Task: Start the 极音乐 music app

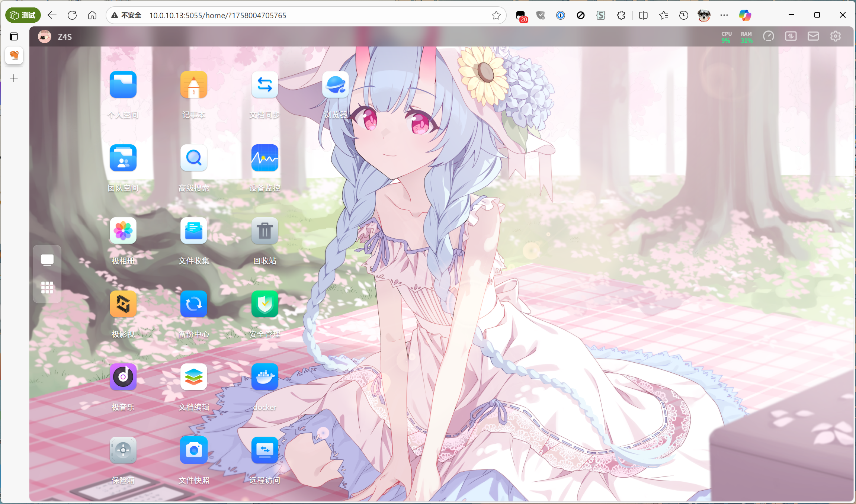Action: [123, 377]
